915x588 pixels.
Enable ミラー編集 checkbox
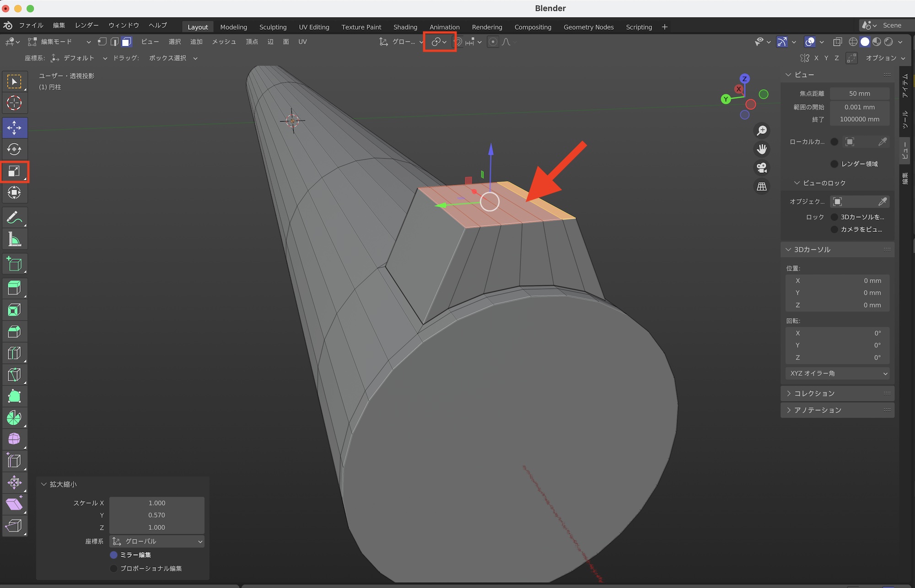(114, 555)
